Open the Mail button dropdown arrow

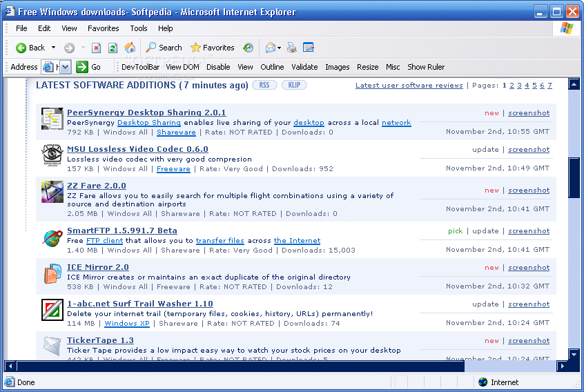coord(280,48)
